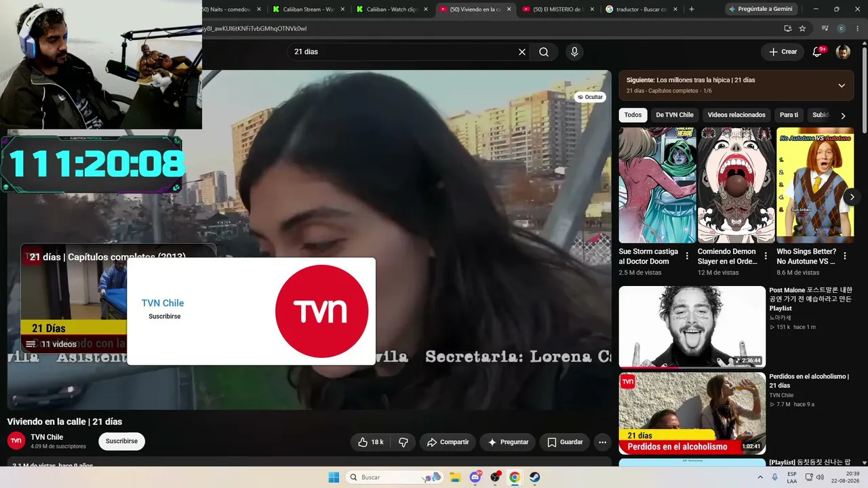868x488 pixels.
Task: Select the Todos filter chip
Action: [x=633, y=115]
